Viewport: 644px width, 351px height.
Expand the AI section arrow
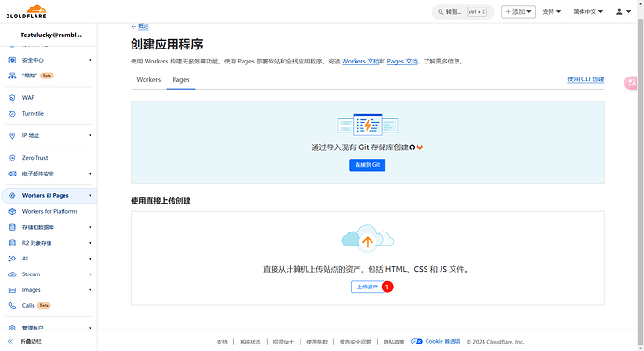tap(90, 259)
